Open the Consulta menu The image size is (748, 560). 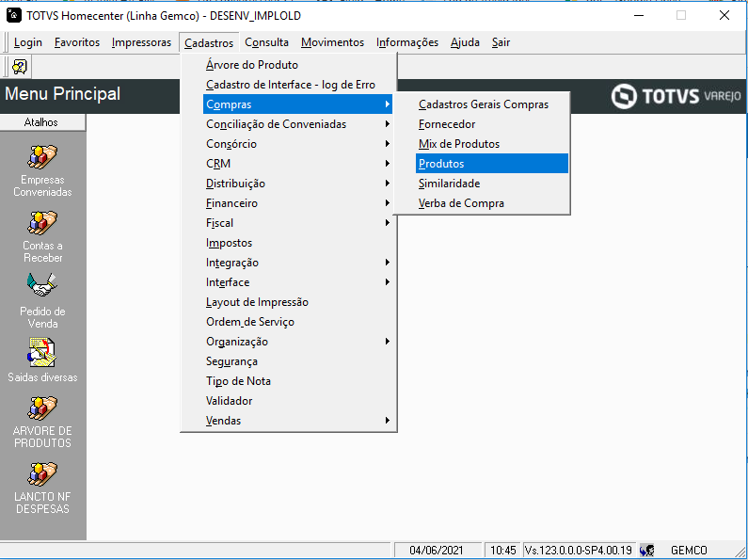[x=266, y=42]
